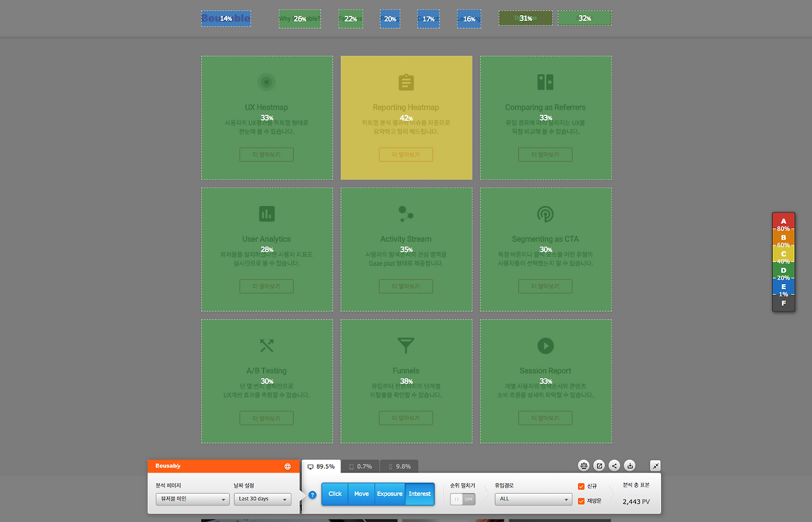This screenshot has height=522, width=812.
Task: Click the Comparing as Referrers card title
Action: click(x=546, y=107)
